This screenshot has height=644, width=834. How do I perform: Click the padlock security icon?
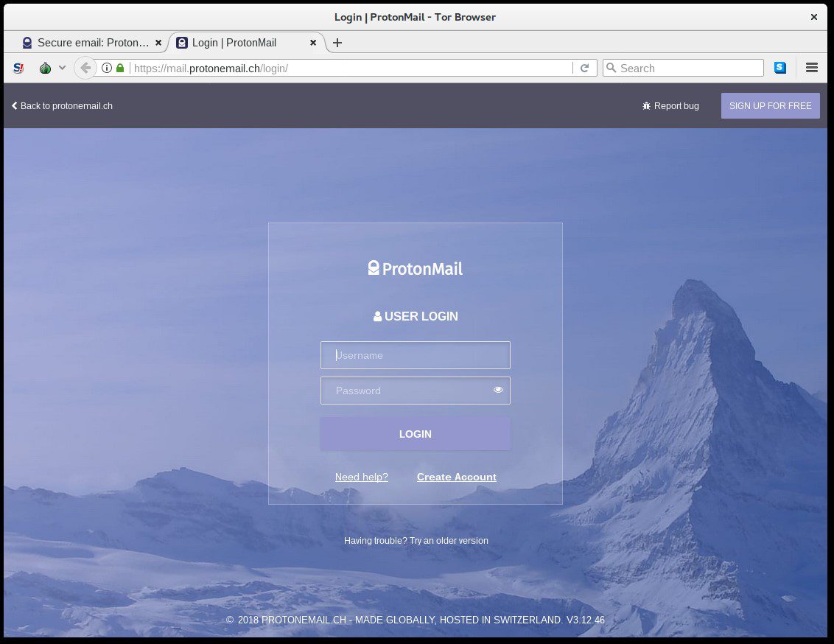pos(119,68)
